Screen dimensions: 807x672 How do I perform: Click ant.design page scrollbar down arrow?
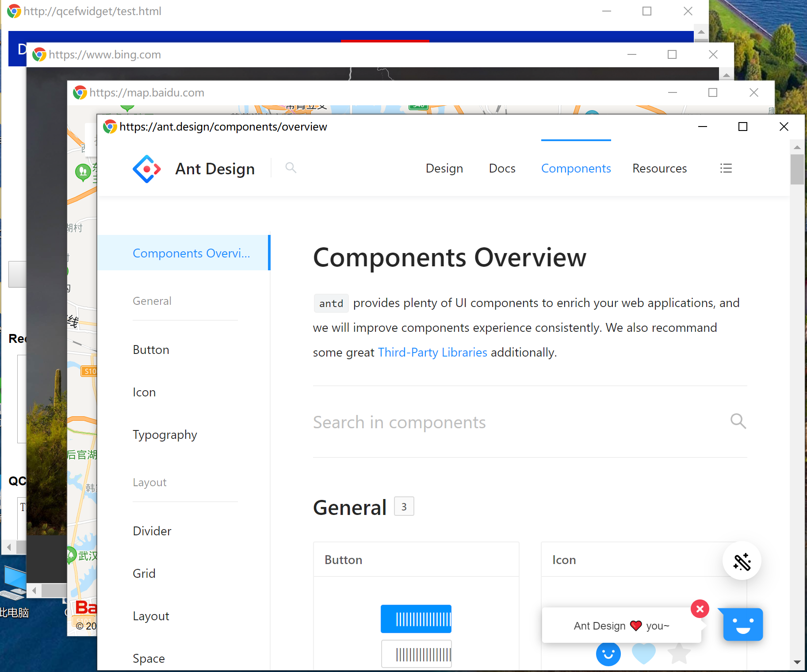tap(797, 662)
